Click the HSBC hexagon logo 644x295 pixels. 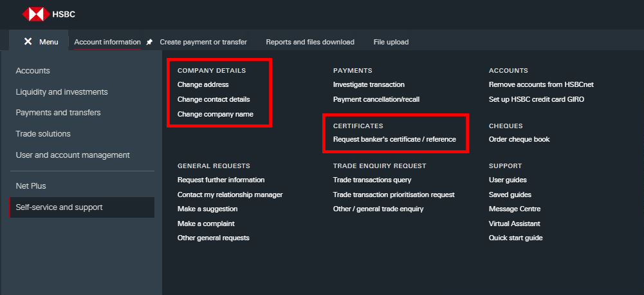36,14
